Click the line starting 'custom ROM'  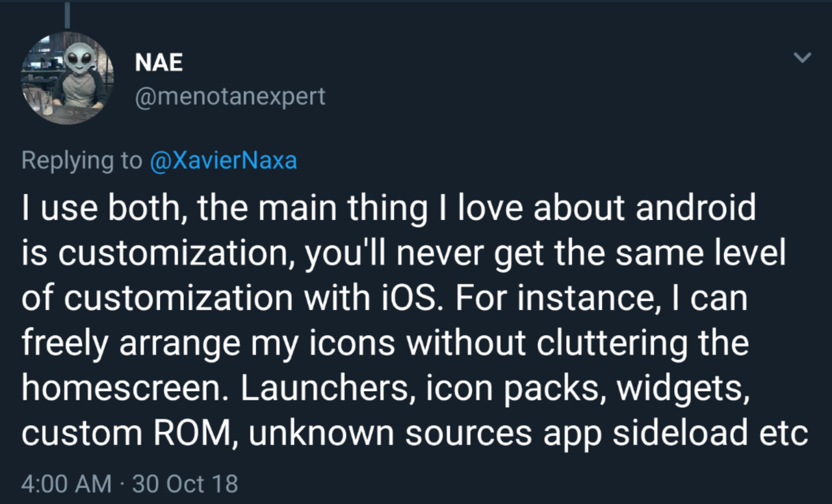[415, 435]
